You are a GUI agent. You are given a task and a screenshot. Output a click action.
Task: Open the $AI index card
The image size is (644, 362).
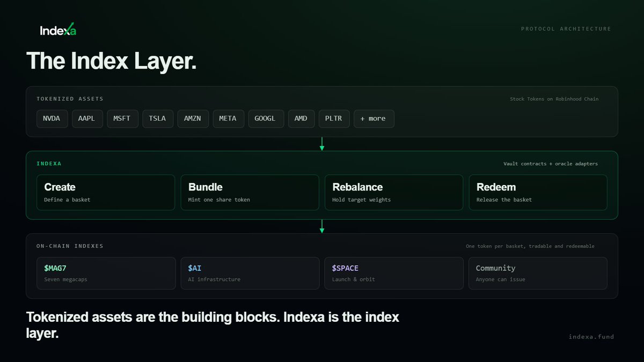(x=250, y=273)
